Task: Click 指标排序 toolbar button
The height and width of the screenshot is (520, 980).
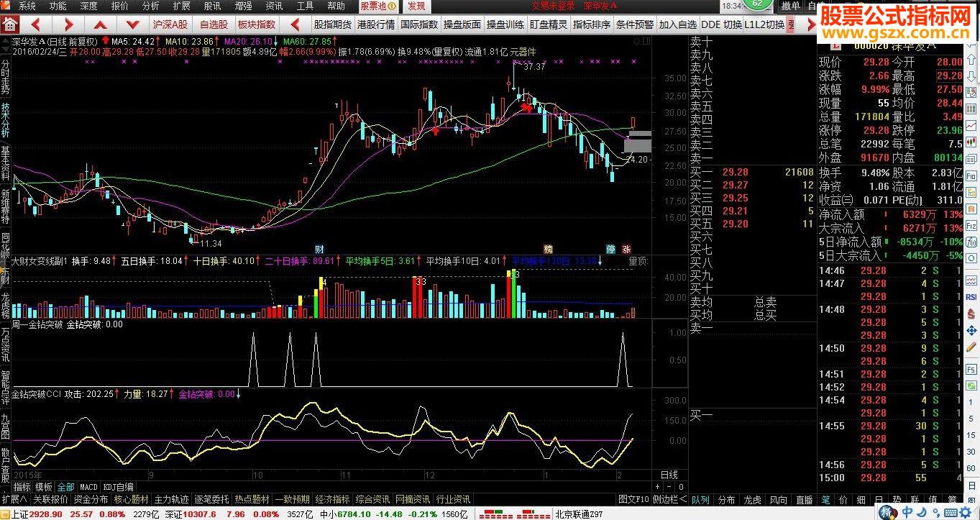Action: [x=591, y=24]
